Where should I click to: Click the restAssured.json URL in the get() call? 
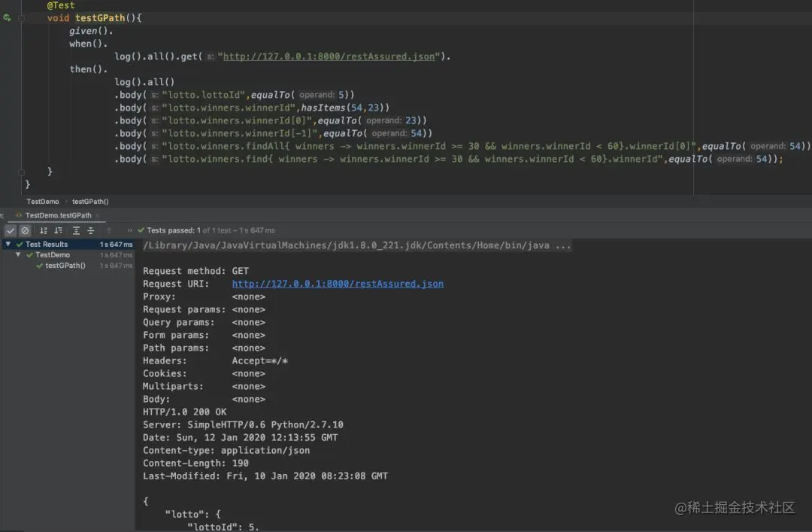pos(329,56)
